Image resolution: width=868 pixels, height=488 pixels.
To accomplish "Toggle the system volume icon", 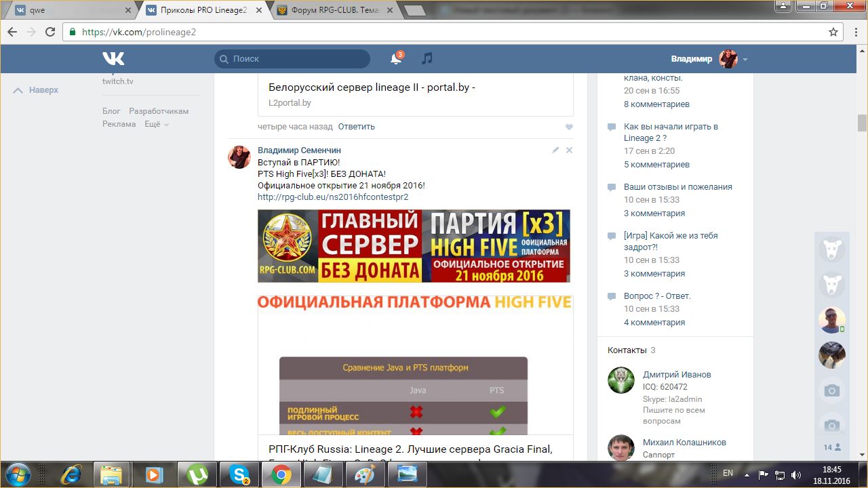I will click(795, 475).
